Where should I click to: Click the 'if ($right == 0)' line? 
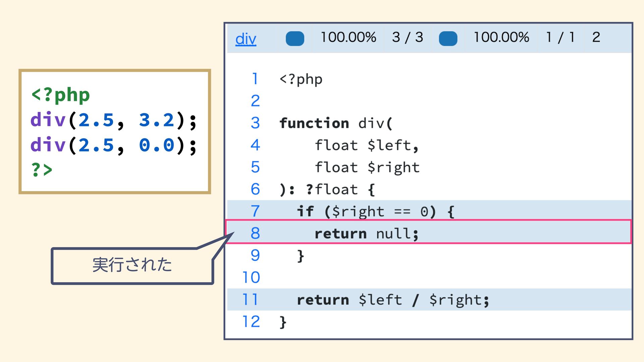pos(375,212)
